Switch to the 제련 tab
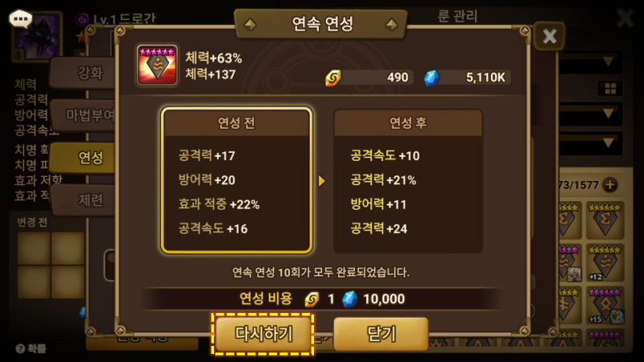The width and height of the screenshot is (644, 362). pyautogui.click(x=85, y=200)
